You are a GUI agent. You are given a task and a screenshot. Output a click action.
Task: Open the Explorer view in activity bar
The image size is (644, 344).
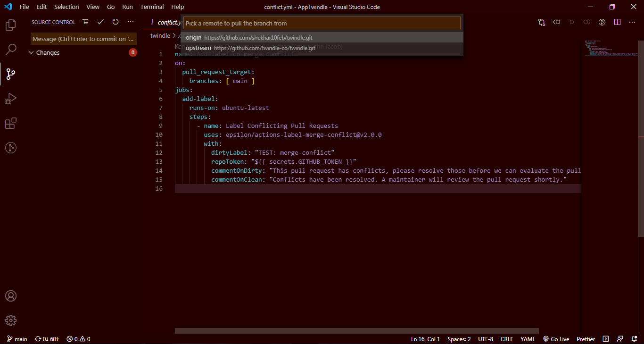tap(10, 25)
